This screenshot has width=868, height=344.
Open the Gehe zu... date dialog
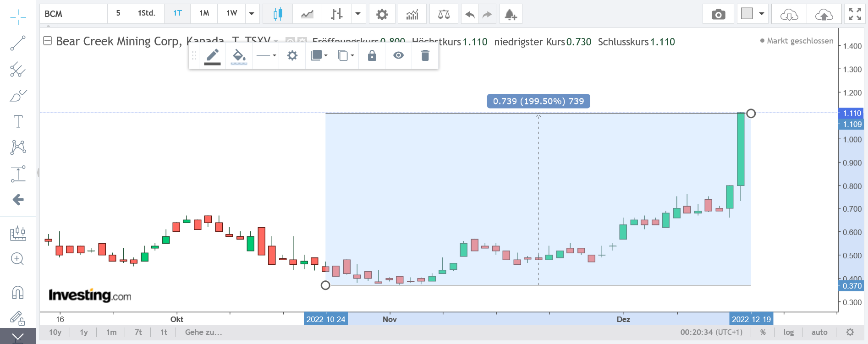[x=203, y=332]
